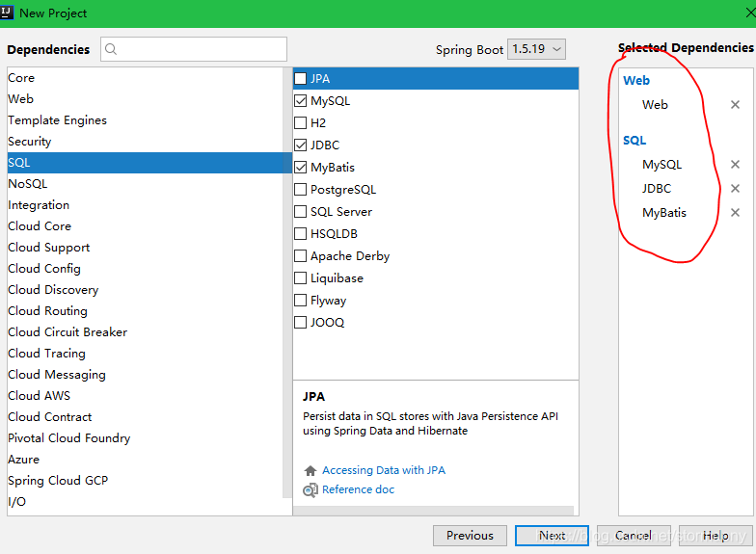This screenshot has height=554, width=756.
Task: Check the Liquibase checkbox
Action: click(x=301, y=277)
